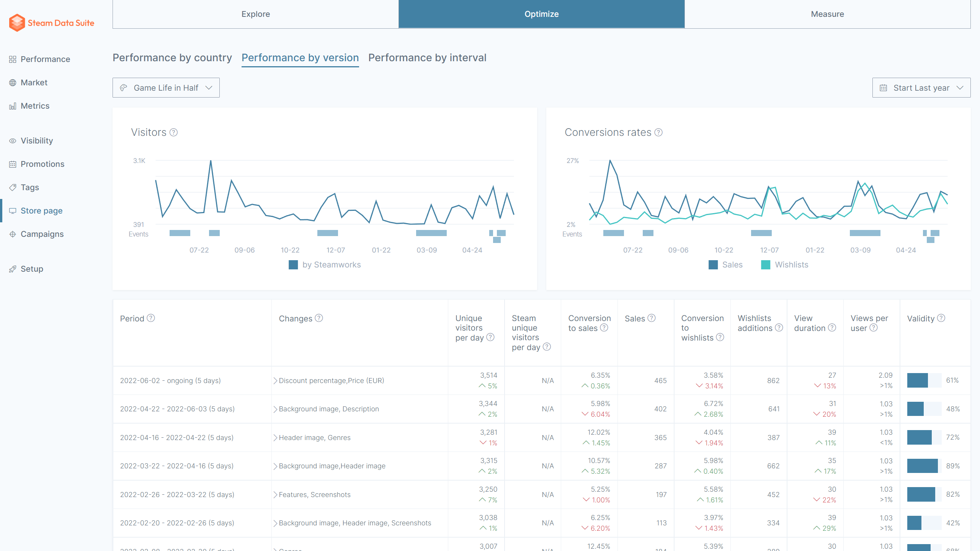
Task: Click the Campaigns sidebar icon
Action: pyautogui.click(x=11, y=234)
